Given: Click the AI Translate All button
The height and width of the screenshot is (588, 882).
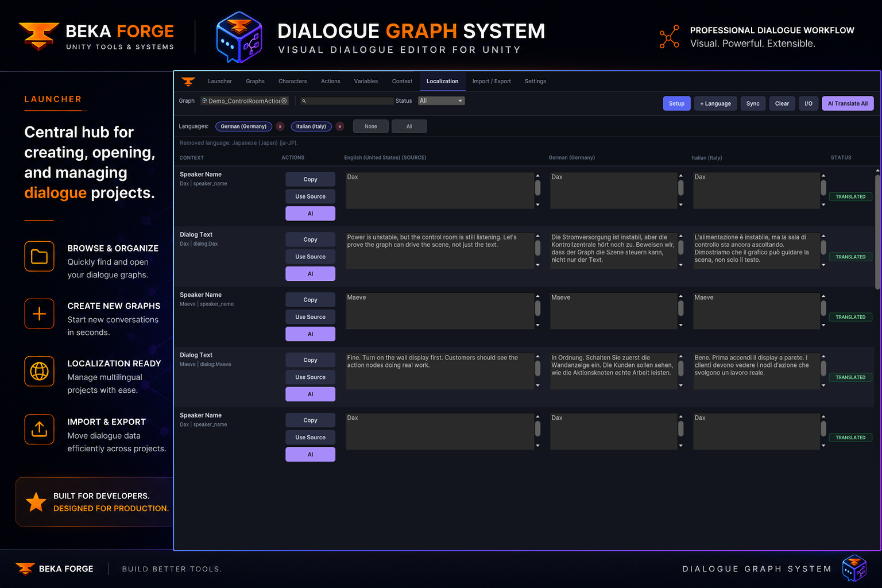Looking at the screenshot, I should click(848, 103).
